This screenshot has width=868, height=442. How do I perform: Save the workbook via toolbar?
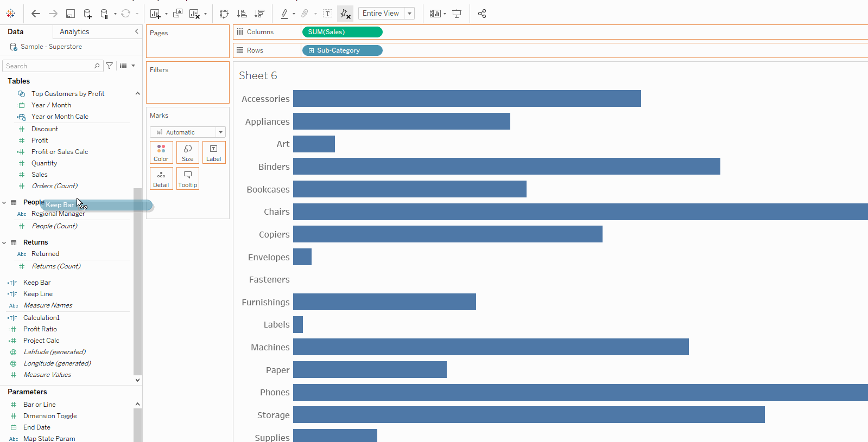71,14
